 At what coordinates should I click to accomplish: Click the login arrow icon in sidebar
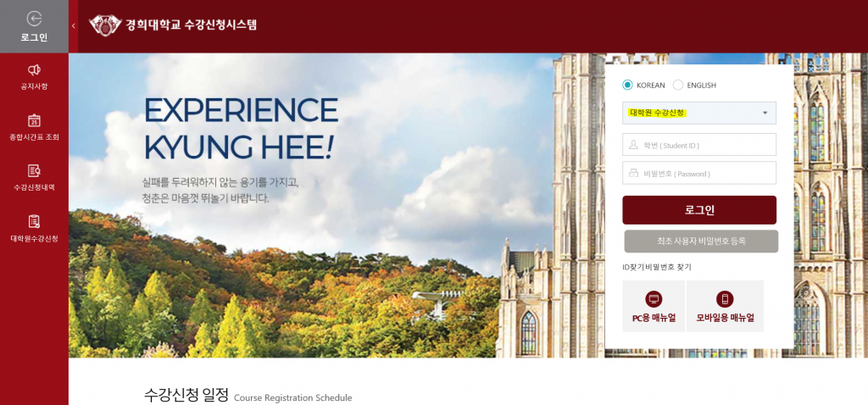click(34, 18)
